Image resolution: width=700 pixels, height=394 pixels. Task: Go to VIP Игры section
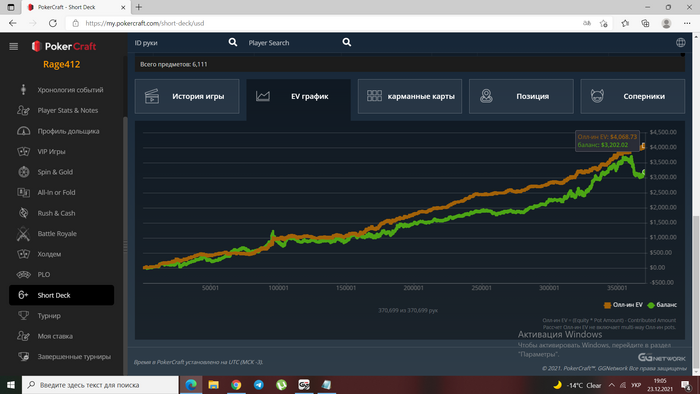51,151
